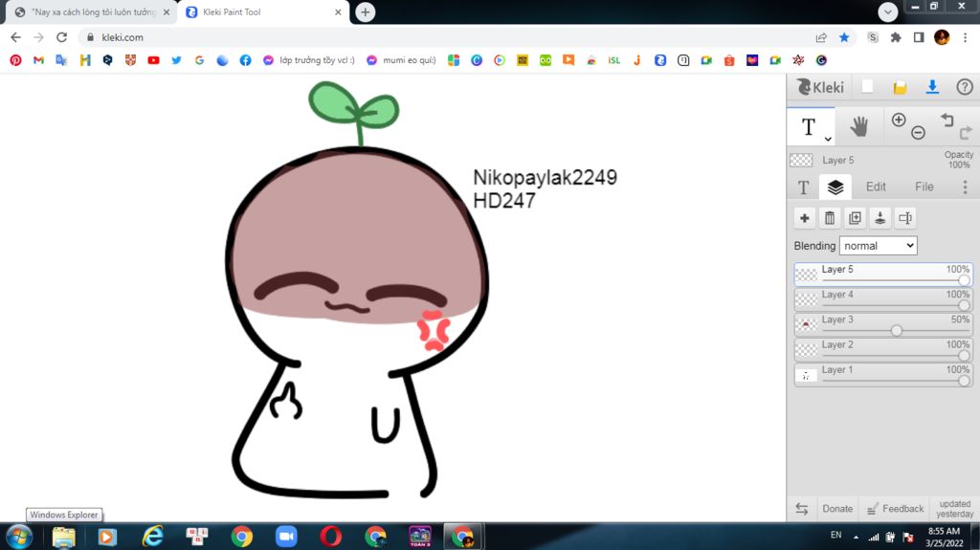Adjust Layer 1 opacity slider handle
Screen dimensions: 980x550
964,381
